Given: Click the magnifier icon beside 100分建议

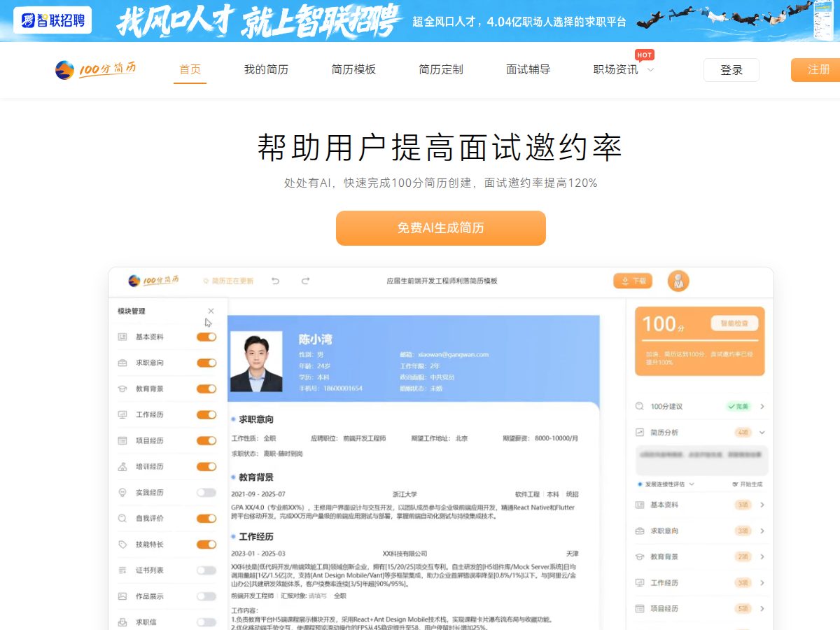Looking at the screenshot, I should (639, 406).
